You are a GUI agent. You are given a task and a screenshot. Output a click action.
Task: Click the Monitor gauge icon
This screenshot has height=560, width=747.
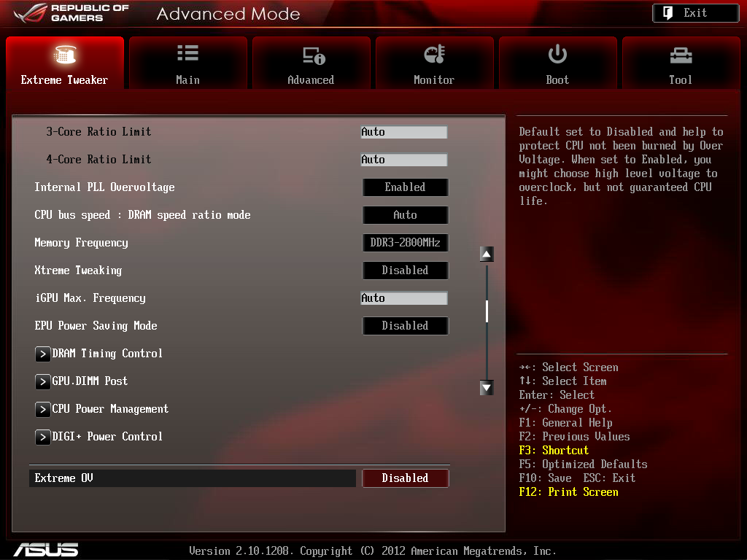click(435, 54)
